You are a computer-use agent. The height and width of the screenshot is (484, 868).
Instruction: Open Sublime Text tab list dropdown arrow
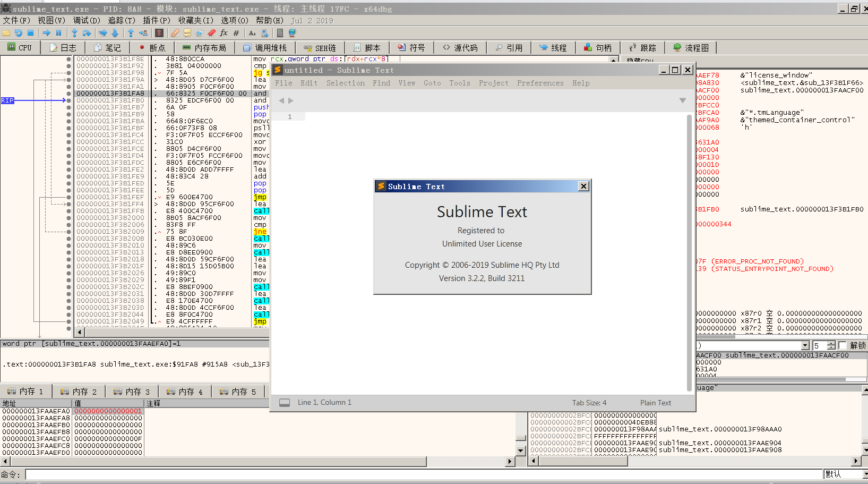(683, 100)
